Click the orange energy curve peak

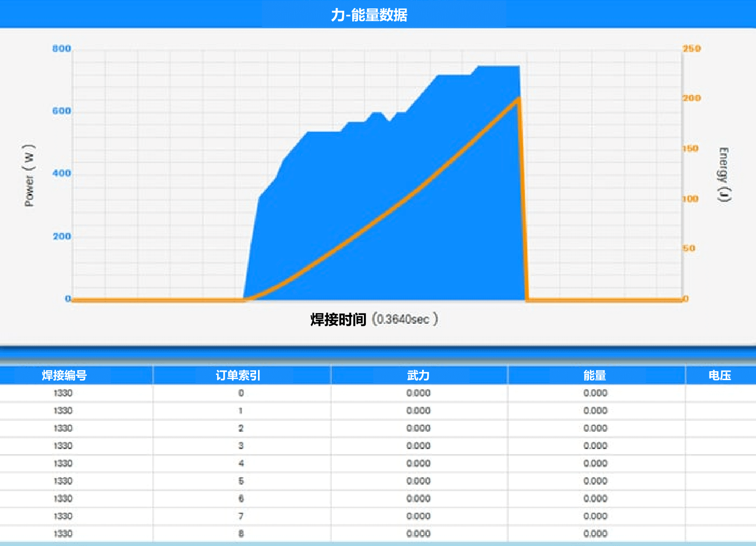pos(518,98)
